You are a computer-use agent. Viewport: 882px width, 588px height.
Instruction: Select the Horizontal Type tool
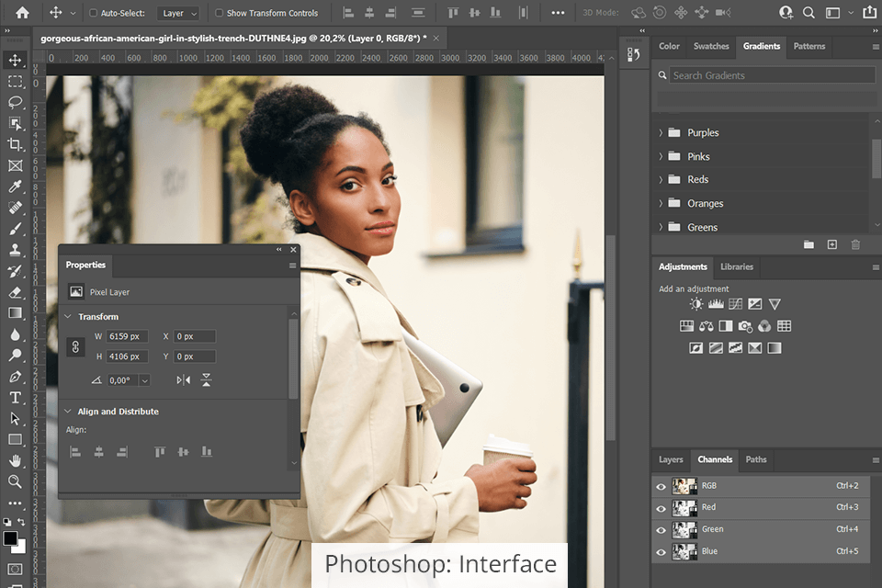(16, 398)
